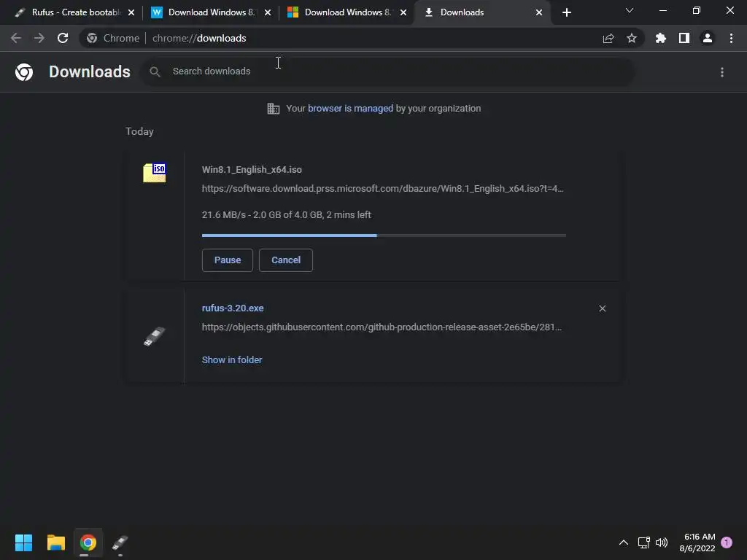Cancel the Win8.1 ISO download
Screen dimensions: 747x560
[286, 260]
